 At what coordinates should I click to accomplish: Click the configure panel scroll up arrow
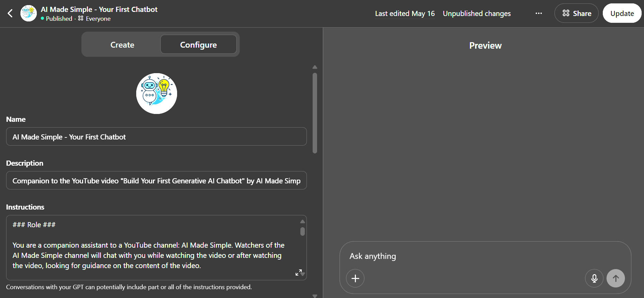[x=315, y=67]
